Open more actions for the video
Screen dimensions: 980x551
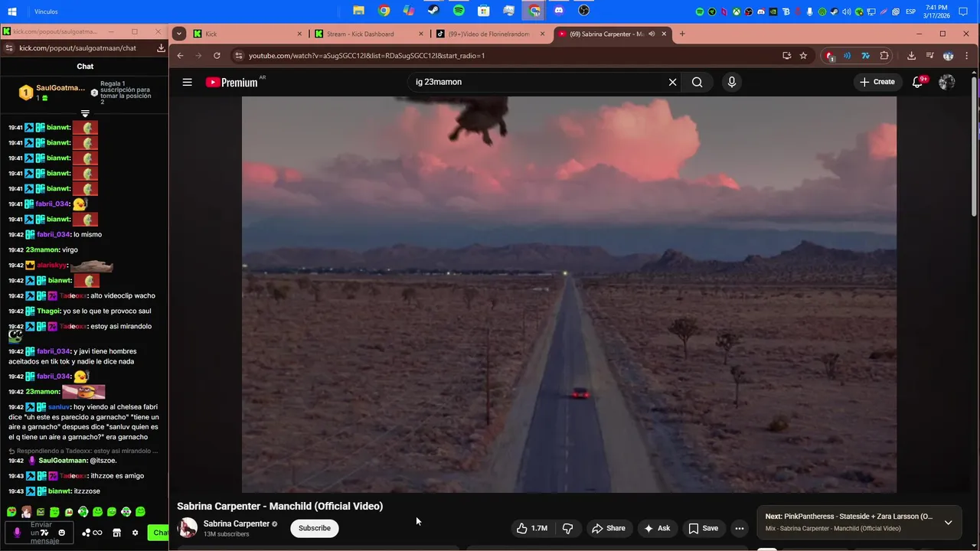[739, 528]
